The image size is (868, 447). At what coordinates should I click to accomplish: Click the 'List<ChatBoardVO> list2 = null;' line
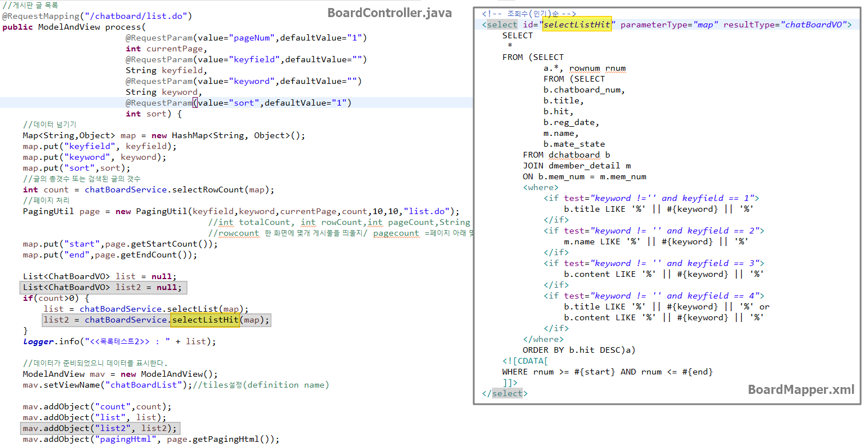click(103, 287)
